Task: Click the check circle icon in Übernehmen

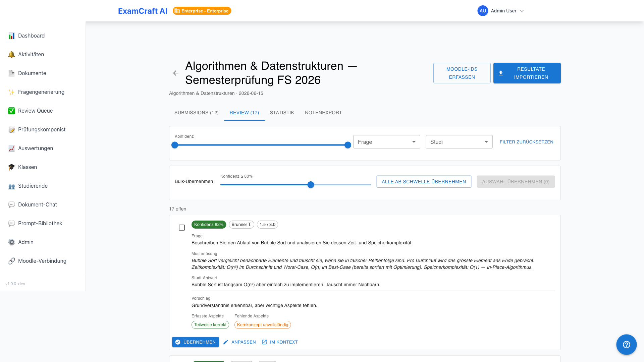Action: [178, 342]
